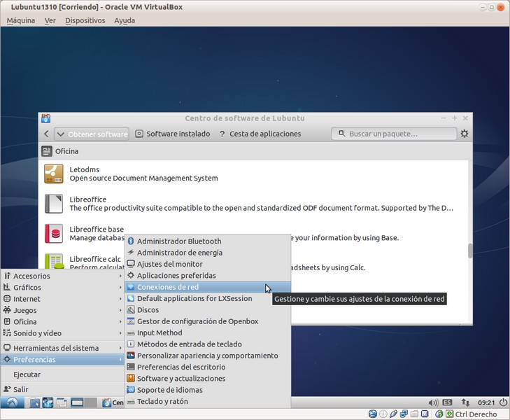Expand the Internet submenu
510x420 pixels.
[x=62, y=299]
